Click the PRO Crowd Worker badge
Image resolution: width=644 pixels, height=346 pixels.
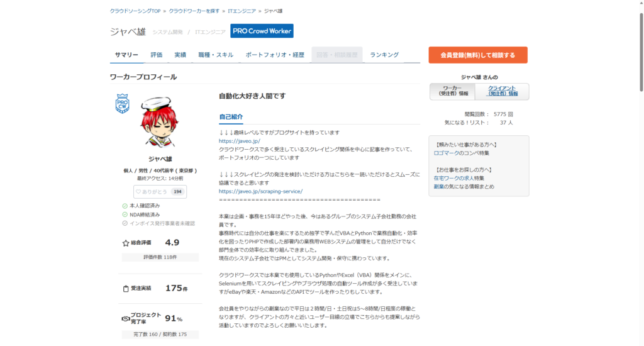[x=262, y=31]
